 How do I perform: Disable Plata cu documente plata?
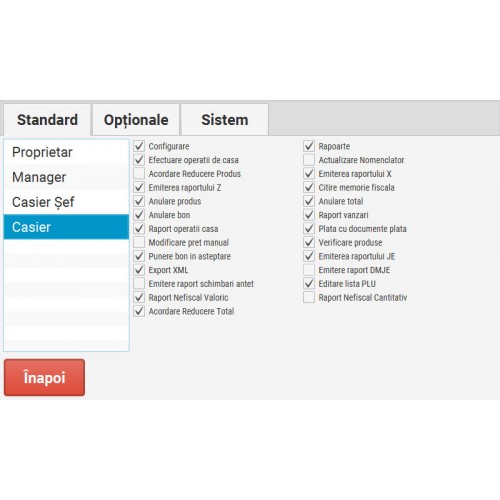tap(309, 228)
